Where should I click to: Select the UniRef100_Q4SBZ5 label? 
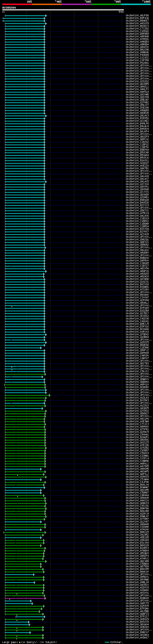click(x=137, y=408)
